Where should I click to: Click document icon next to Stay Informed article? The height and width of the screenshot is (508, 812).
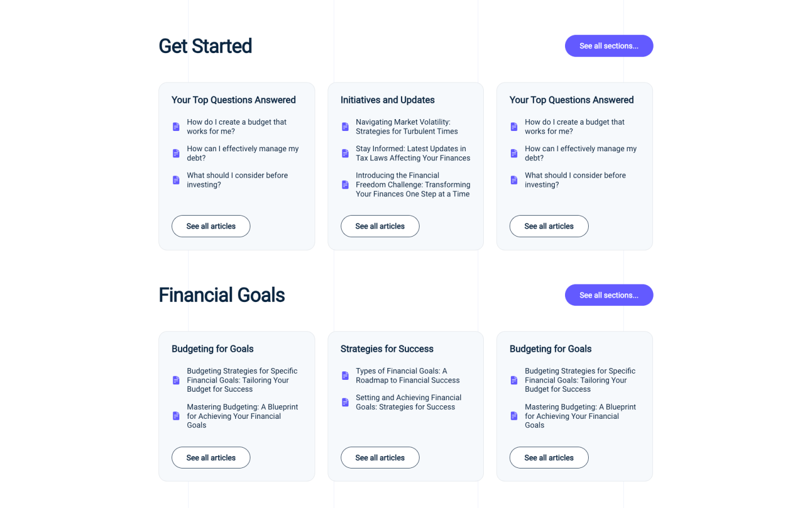tap(345, 154)
